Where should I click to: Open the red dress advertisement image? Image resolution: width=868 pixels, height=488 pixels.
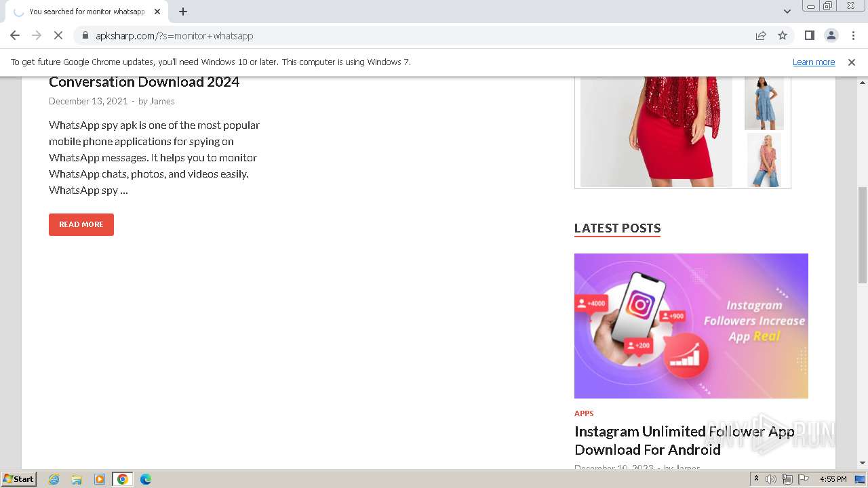656,131
